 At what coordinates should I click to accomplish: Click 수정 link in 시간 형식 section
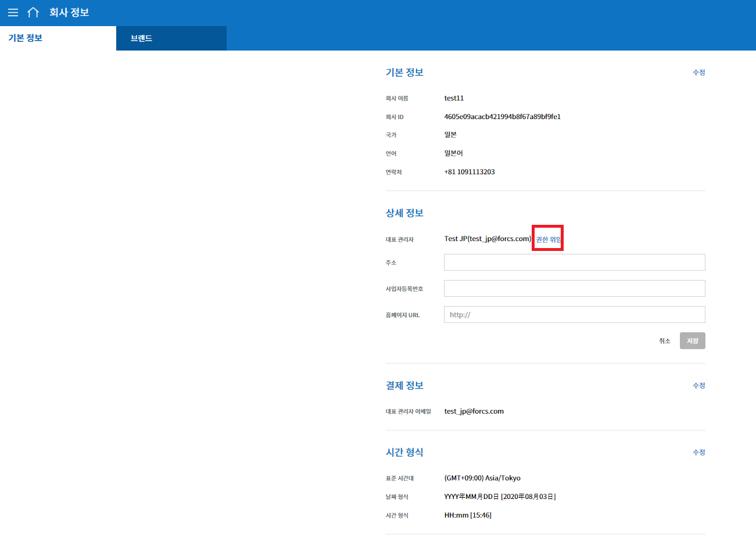pyautogui.click(x=698, y=452)
